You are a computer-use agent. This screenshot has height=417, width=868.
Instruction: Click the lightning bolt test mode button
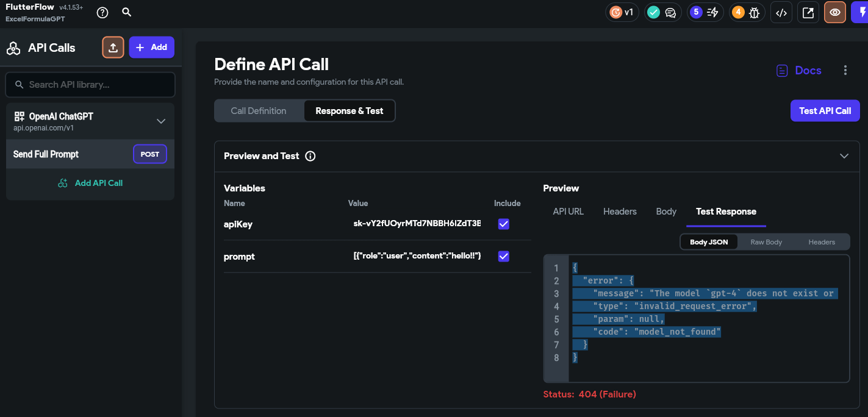coord(860,12)
